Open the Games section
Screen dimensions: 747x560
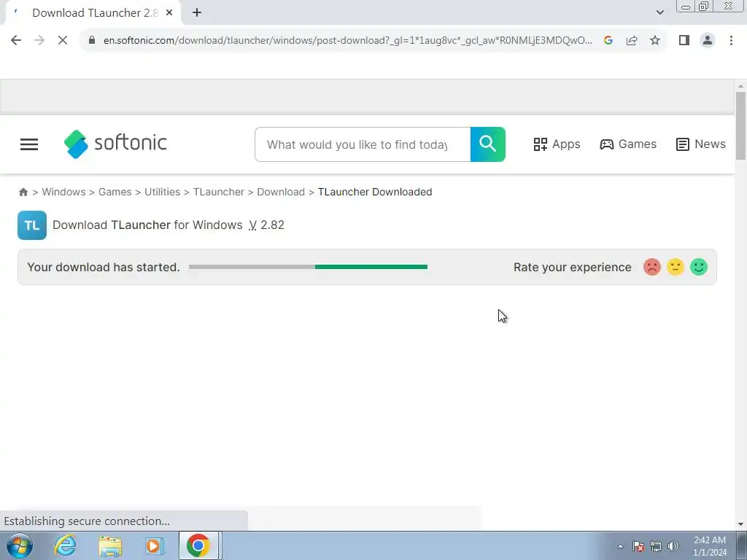coord(628,144)
